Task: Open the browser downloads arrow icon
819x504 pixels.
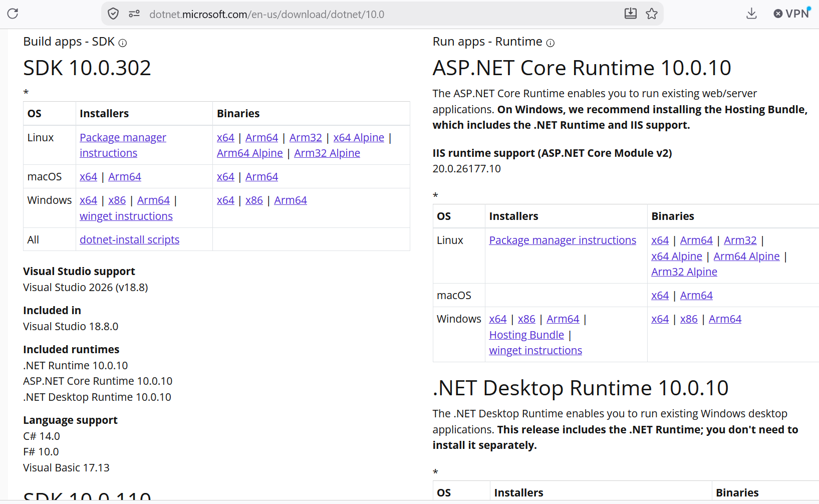Action: (x=751, y=14)
